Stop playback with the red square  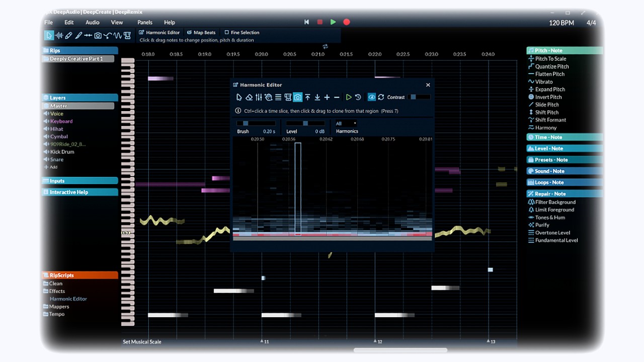pyautogui.click(x=319, y=22)
